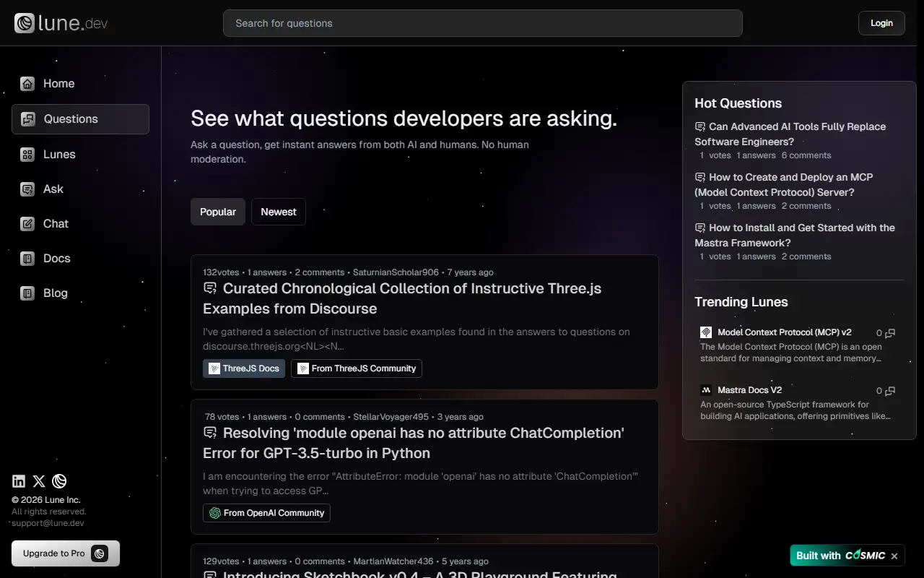Open 'How to Create and Deploy MCP' question
This screenshot has height=578, width=924.
pos(784,184)
